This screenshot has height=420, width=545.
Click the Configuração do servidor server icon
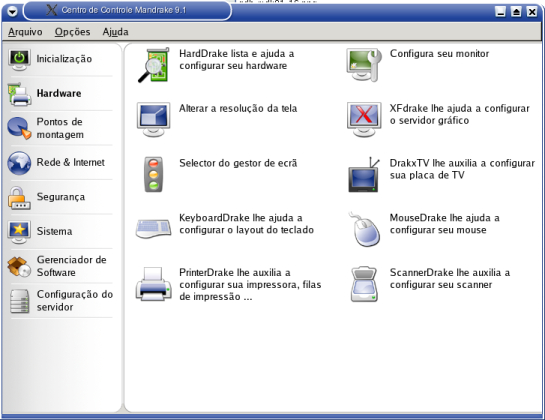(19, 301)
